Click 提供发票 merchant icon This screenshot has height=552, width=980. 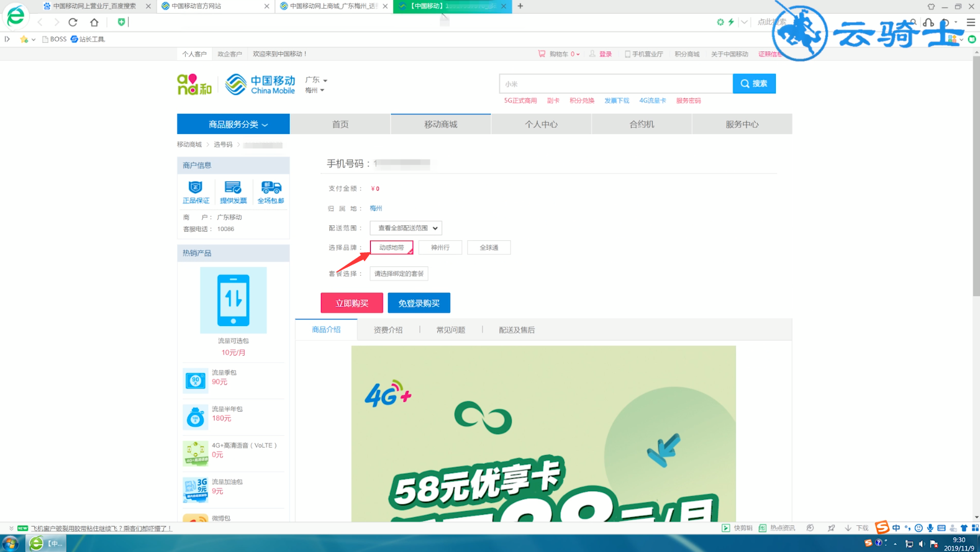click(233, 192)
